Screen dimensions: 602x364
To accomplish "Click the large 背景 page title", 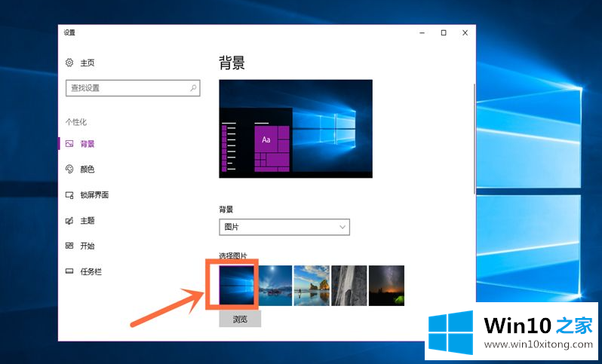I will [232, 63].
